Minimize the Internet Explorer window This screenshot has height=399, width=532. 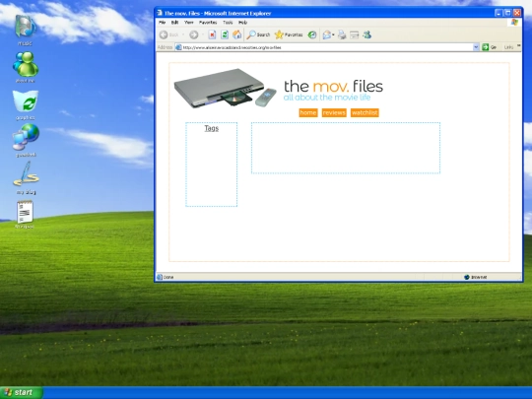point(499,13)
